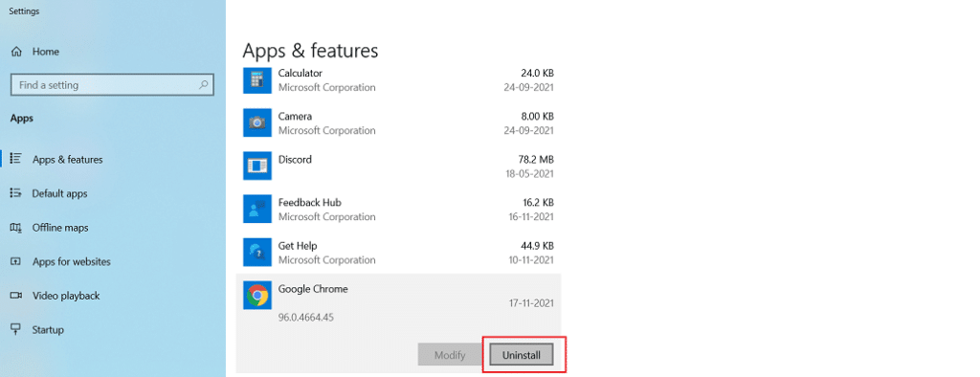
Task: Click the Discord app icon
Action: pyautogui.click(x=256, y=166)
